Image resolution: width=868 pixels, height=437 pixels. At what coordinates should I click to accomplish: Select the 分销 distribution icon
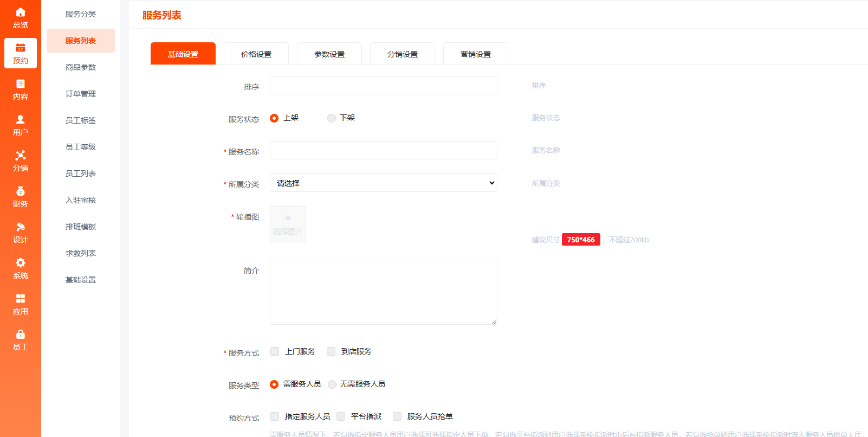20,156
